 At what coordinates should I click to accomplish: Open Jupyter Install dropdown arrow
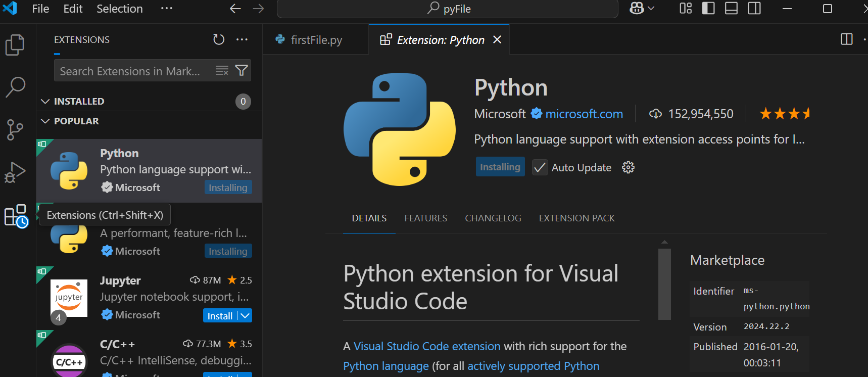tap(245, 316)
